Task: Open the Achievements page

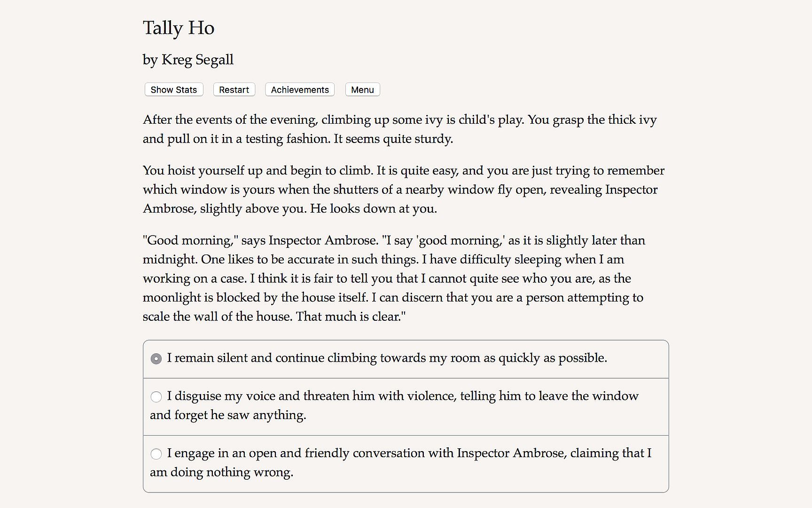Action: tap(299, 90)
